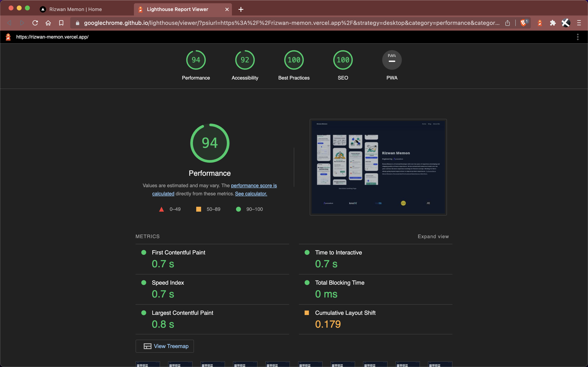Select the Lighthouse Report Viewer tab
This screenshot has height=367, width=588.
tap(177, 9)
